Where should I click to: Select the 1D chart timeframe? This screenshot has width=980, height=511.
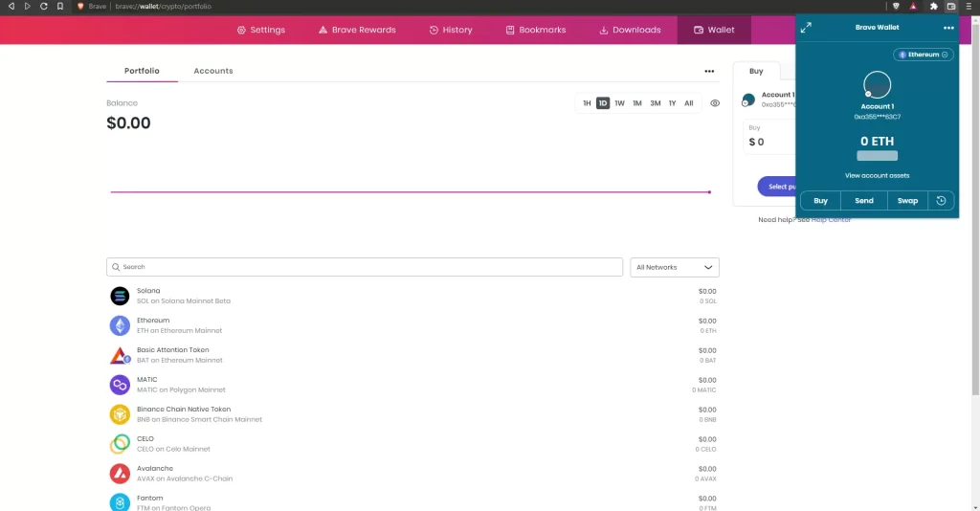point(603,103)
